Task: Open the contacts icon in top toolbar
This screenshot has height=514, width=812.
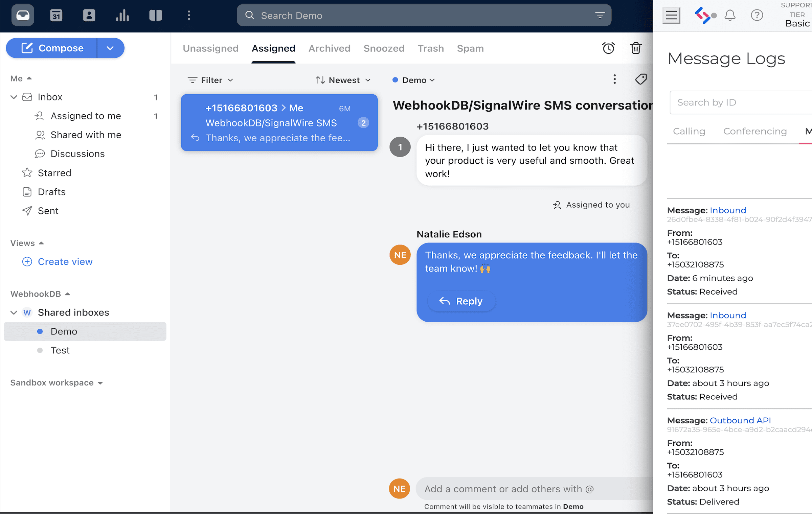Action: click(89, 15)
